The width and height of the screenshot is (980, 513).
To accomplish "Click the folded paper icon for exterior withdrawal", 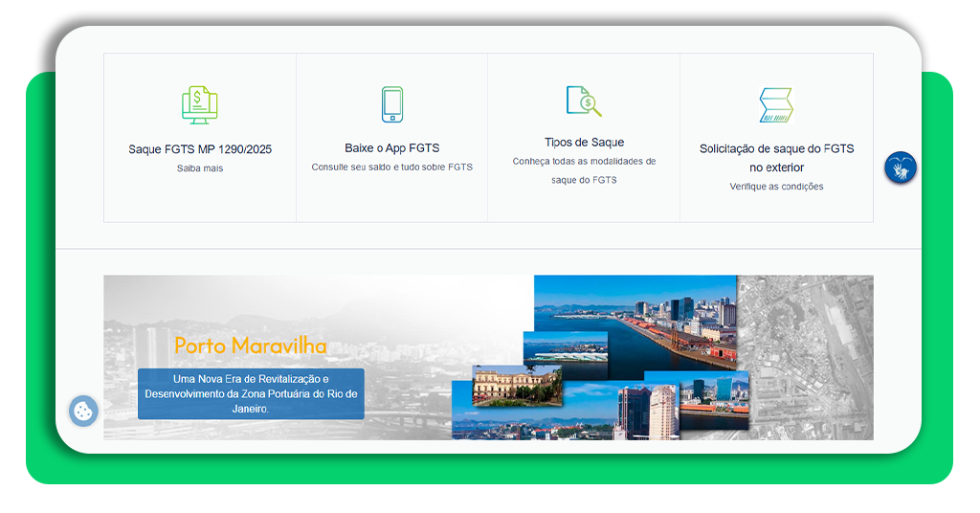I will click(775, 105).
